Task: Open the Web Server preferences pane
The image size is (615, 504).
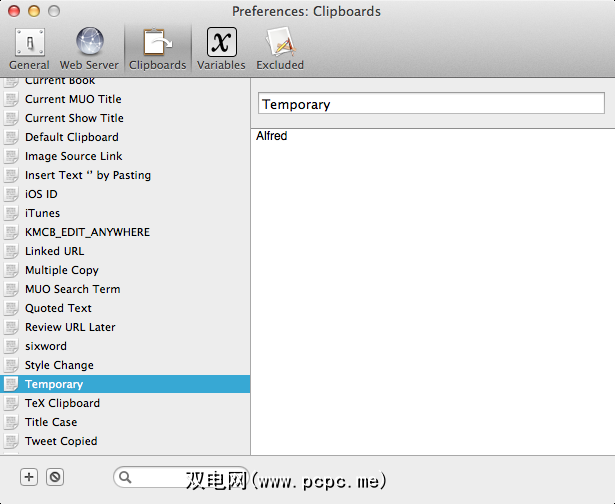Action: pyautogui.click(x=89, y=49)
